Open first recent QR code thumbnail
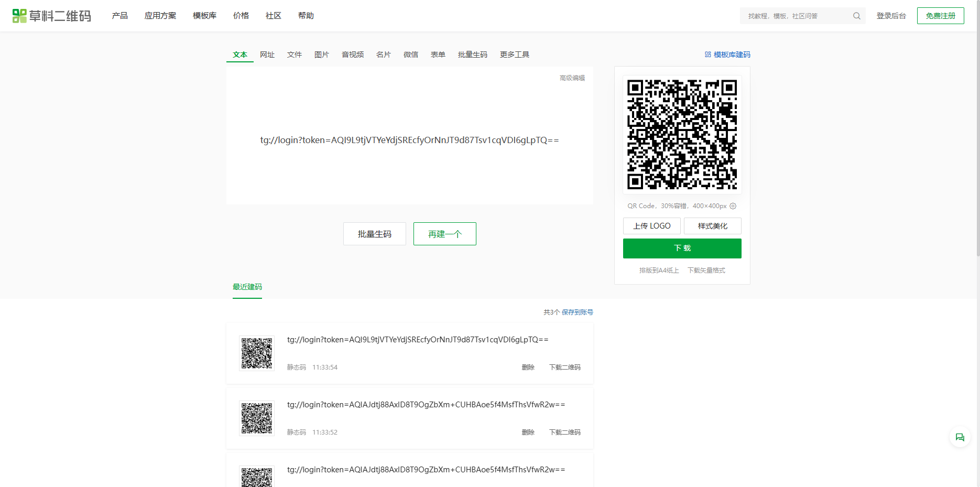The image size is (980, 487). 257,353
